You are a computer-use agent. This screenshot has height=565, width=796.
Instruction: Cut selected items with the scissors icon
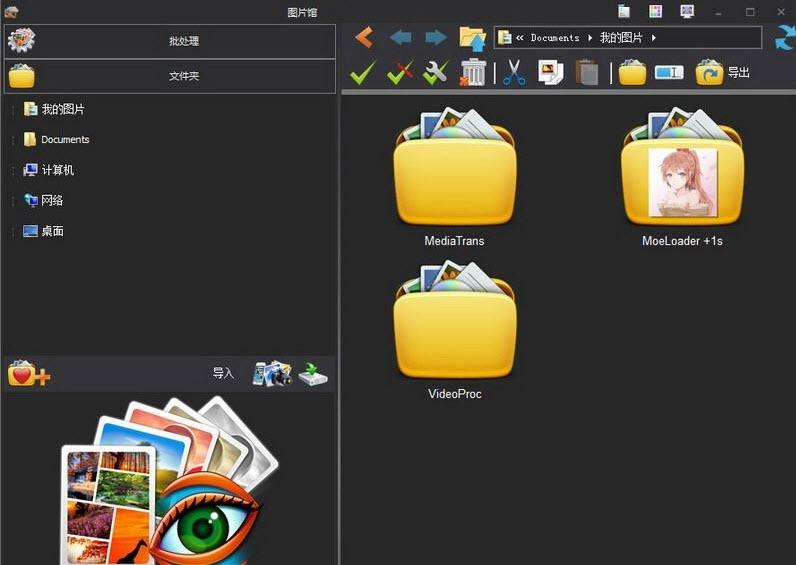(x=514, y=73)
